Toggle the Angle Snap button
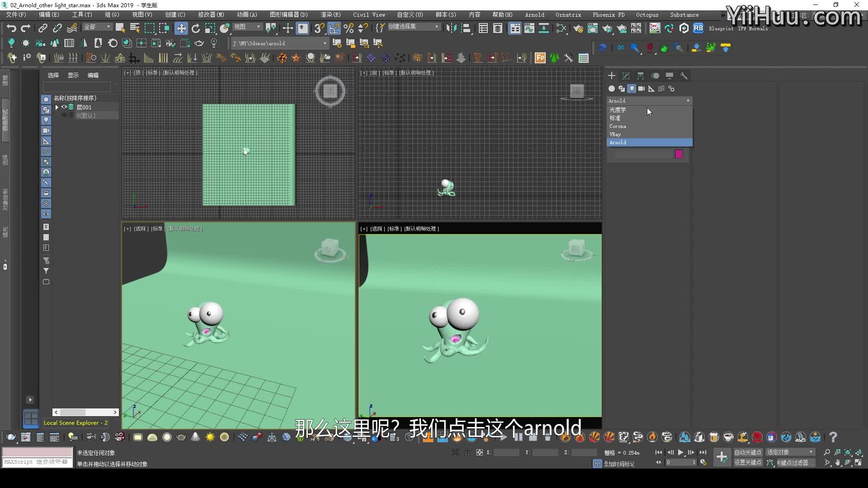The width and height of the screenshot is (868, 488). pos(334,28)
